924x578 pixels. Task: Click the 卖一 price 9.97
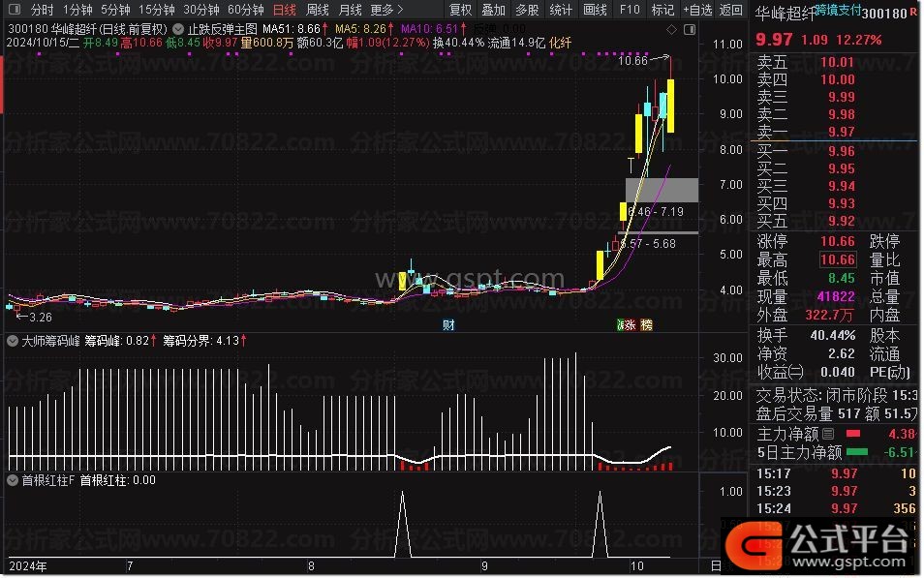pos(841,132)
